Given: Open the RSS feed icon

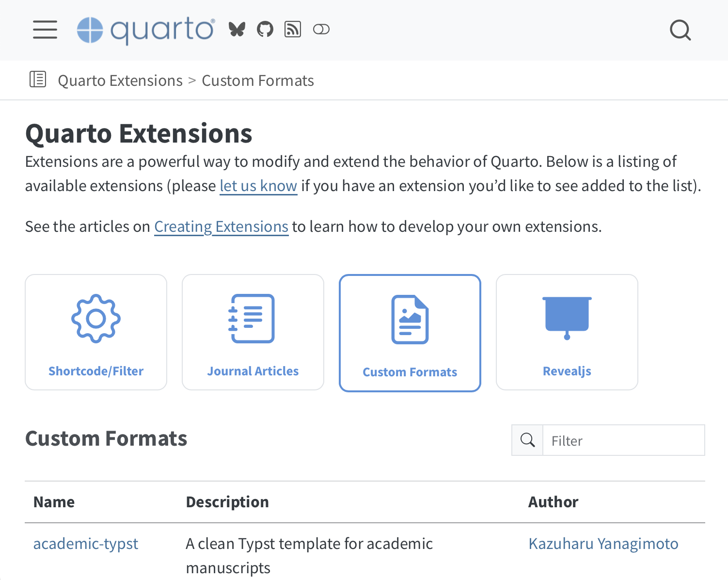Looking at the screenshot, I should [293, 30].
